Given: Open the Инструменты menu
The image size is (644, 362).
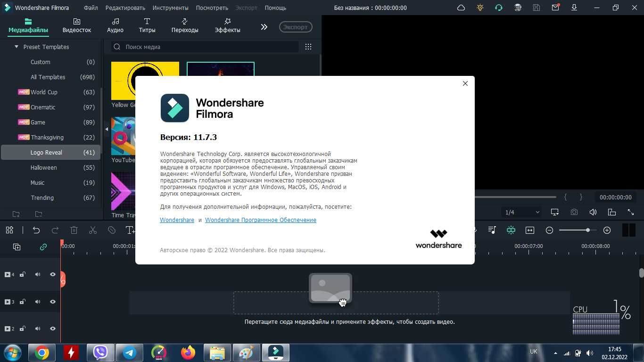Looking at the screenshot, I should click(170, 8).
